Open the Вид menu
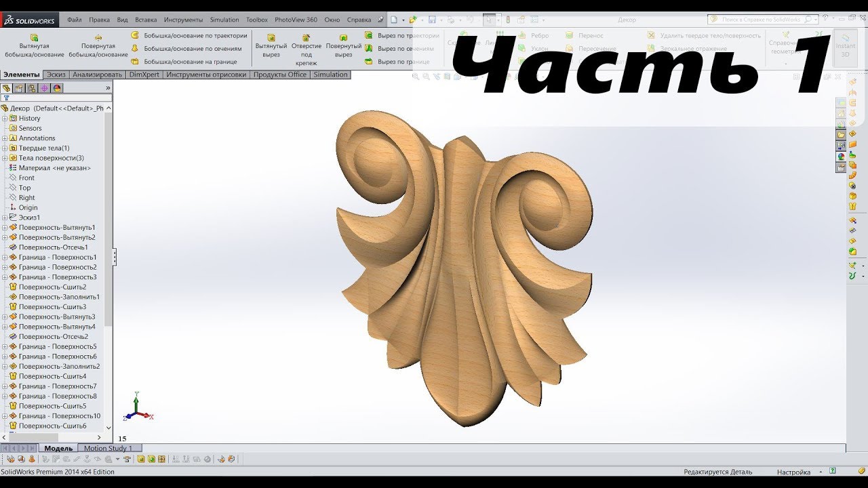Viewport: 868px width, 488px height. pyautogui.click(x=122, y=20)
